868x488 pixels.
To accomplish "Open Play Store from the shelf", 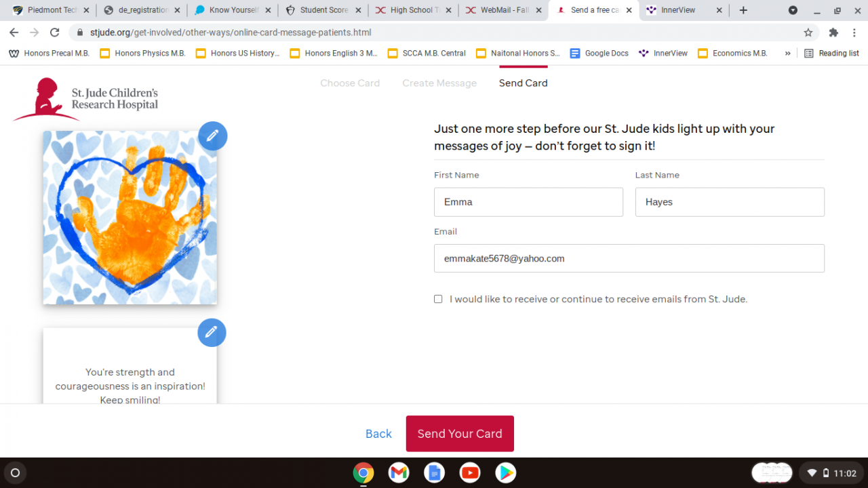I will [x=505, y=472].
